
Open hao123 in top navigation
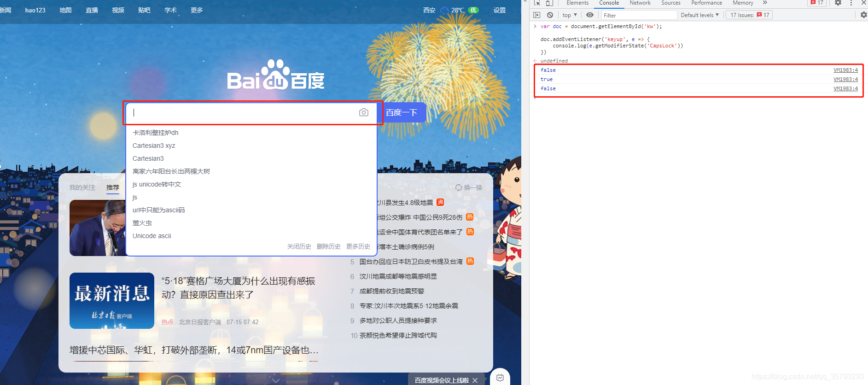point(35,10)
